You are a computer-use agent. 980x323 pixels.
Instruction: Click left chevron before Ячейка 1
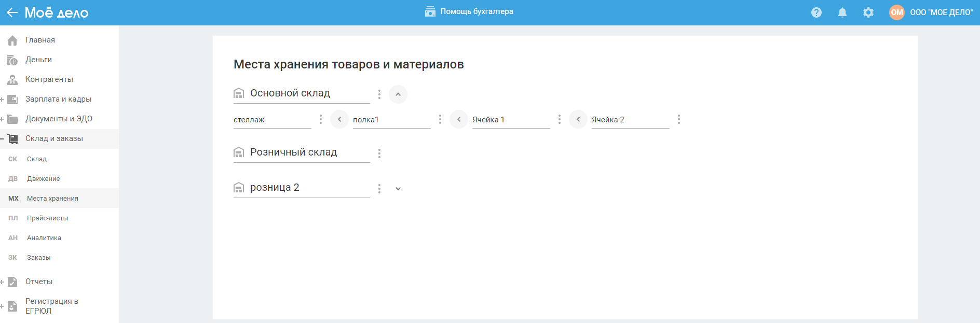tap(459, 119)
